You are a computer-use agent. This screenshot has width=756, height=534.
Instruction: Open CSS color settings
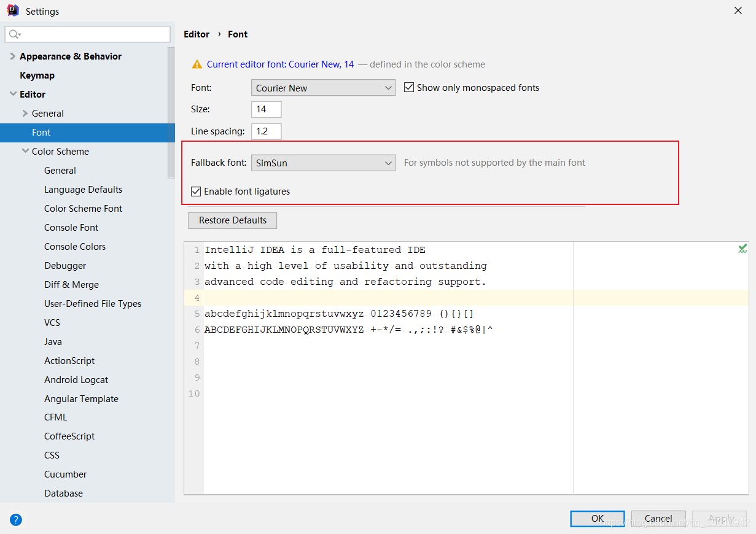[x=52, y=455]
